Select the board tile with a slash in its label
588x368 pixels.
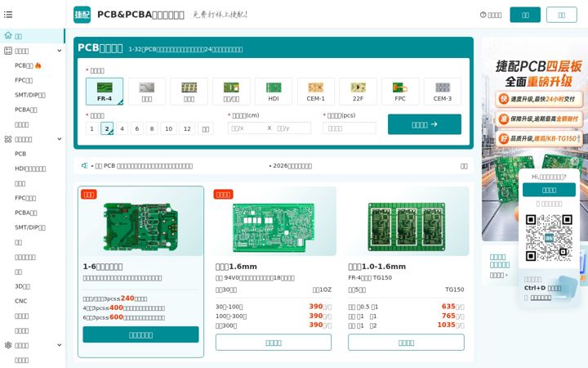tap(231, 92)
